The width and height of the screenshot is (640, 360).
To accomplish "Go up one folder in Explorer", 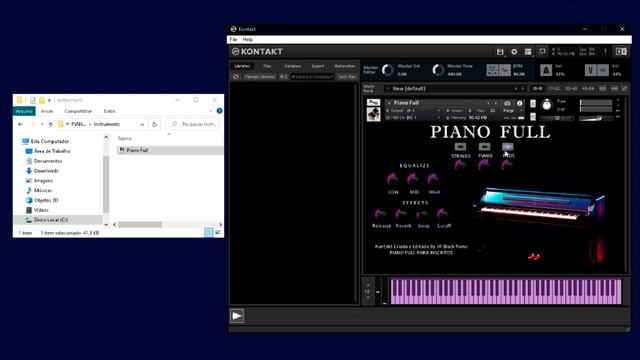I will pos(51,124).
